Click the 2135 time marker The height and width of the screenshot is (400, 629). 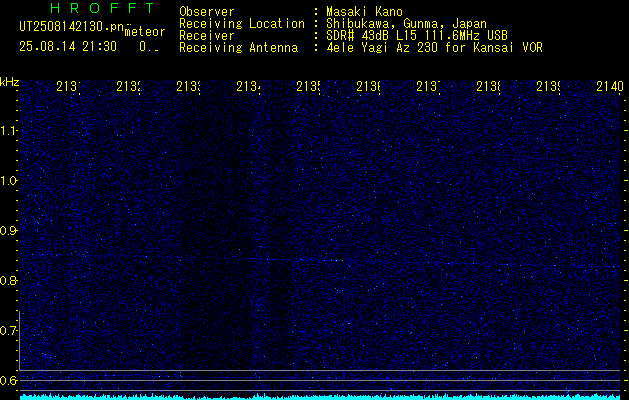point(308,87)
